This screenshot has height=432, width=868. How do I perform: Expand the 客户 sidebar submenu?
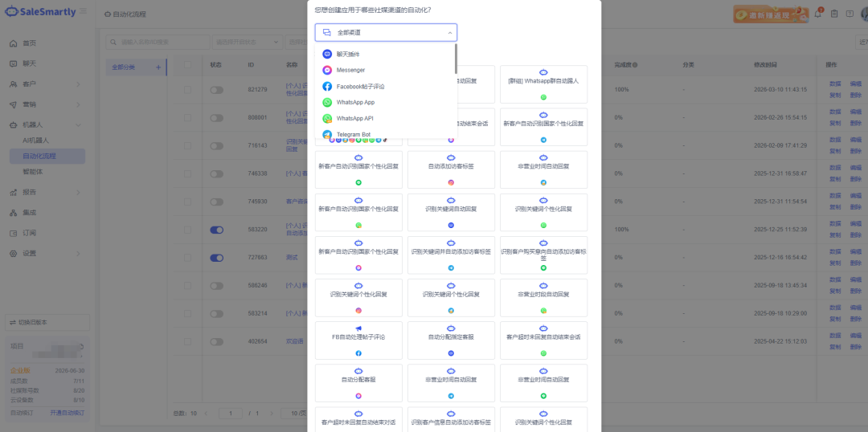78,84
